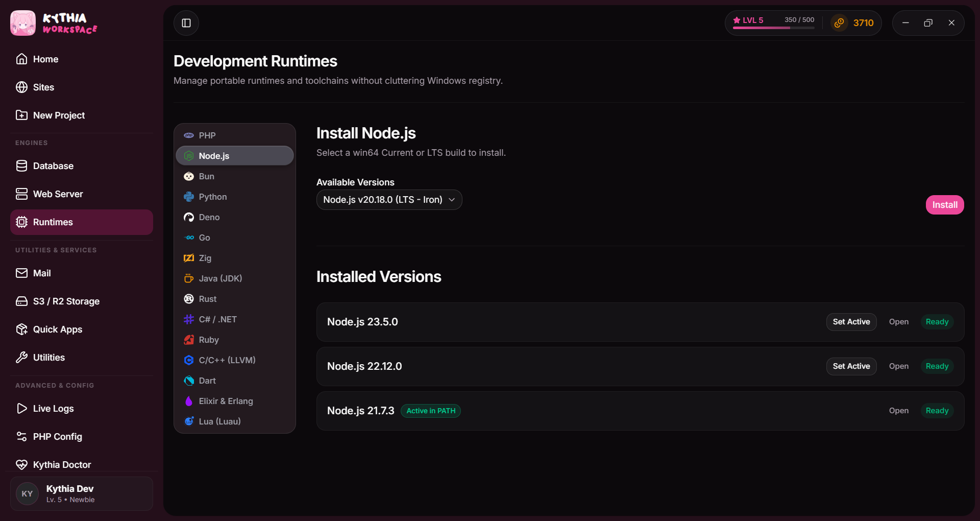Screen dimensions: 980x521
Task: Select Lua (Luau) runtime
Action: click(235, 421)
